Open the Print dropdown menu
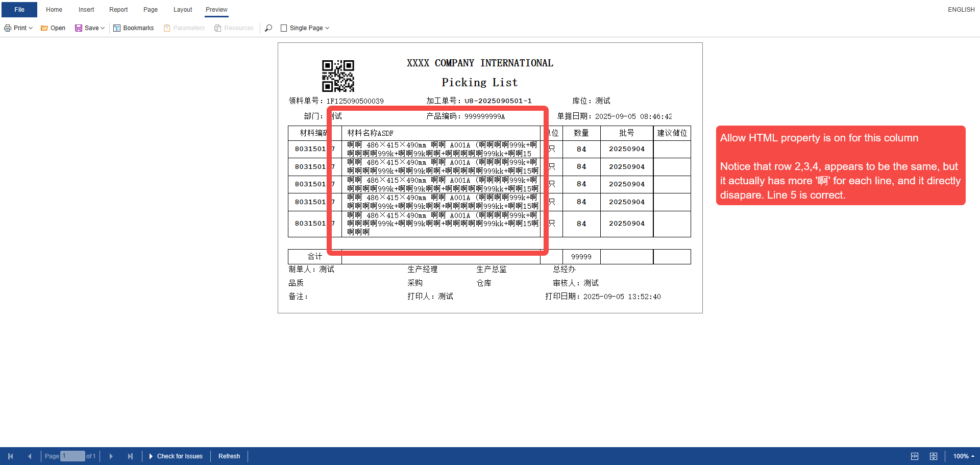 [x=18, y=28]
